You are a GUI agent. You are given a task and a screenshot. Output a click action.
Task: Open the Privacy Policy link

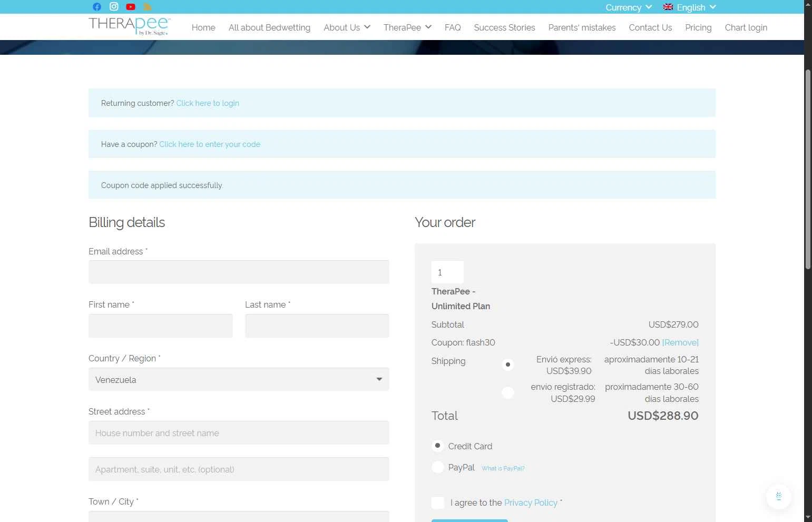click(x=531, y=503)
